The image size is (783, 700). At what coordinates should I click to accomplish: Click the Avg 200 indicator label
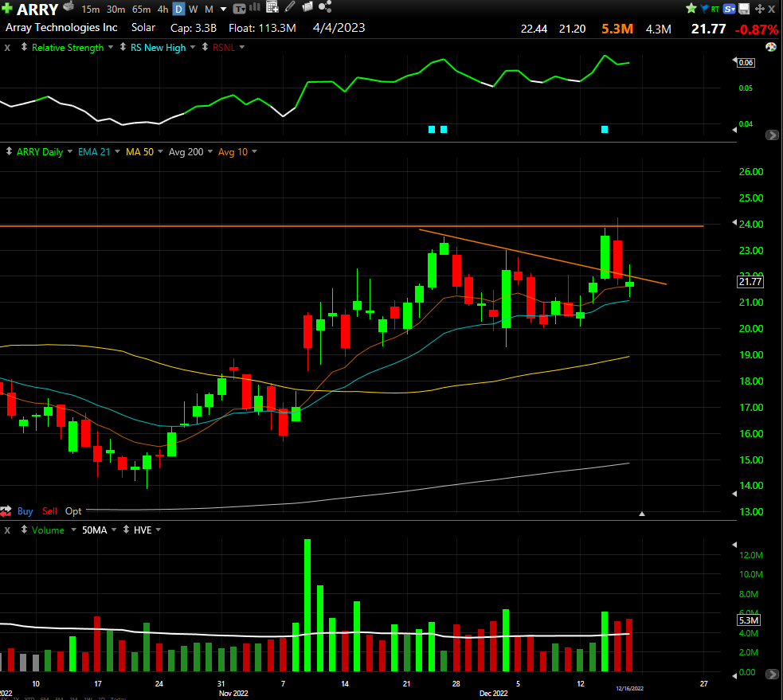coord(186,152)
